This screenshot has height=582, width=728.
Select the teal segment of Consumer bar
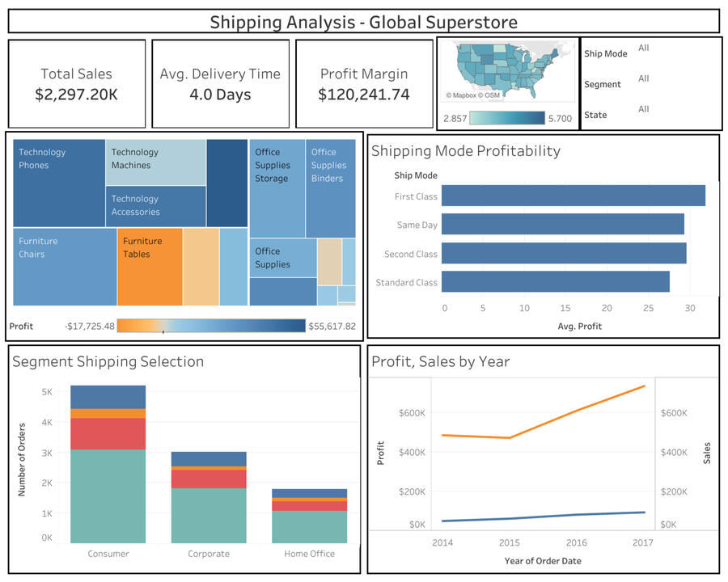coord(108,496)
